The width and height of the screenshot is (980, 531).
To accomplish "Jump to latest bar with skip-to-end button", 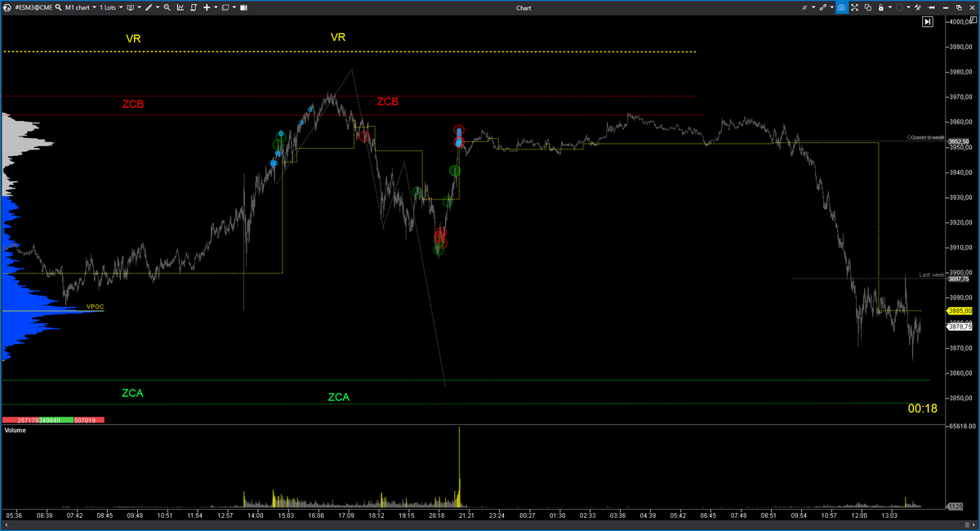I will (927, 23).
